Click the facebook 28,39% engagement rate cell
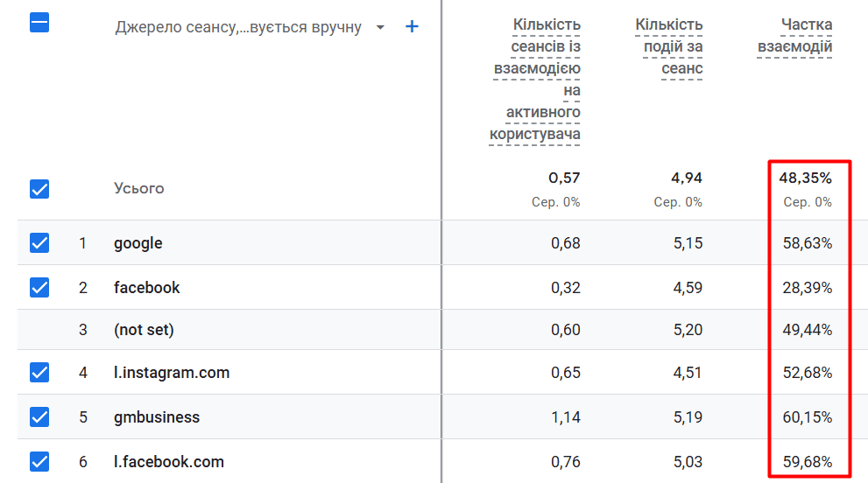 807,287
